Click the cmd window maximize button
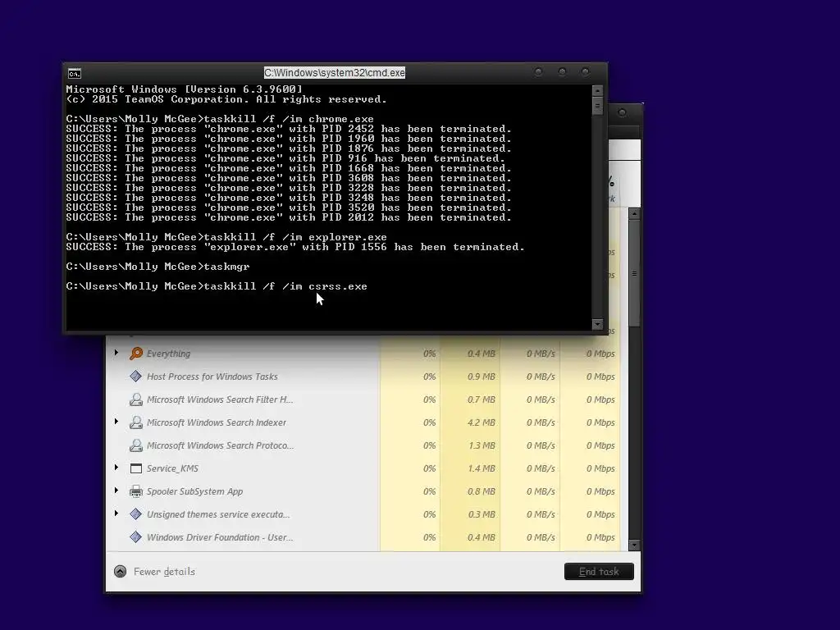Viewport: 840px width, 630px height. [x=562, y=72]
